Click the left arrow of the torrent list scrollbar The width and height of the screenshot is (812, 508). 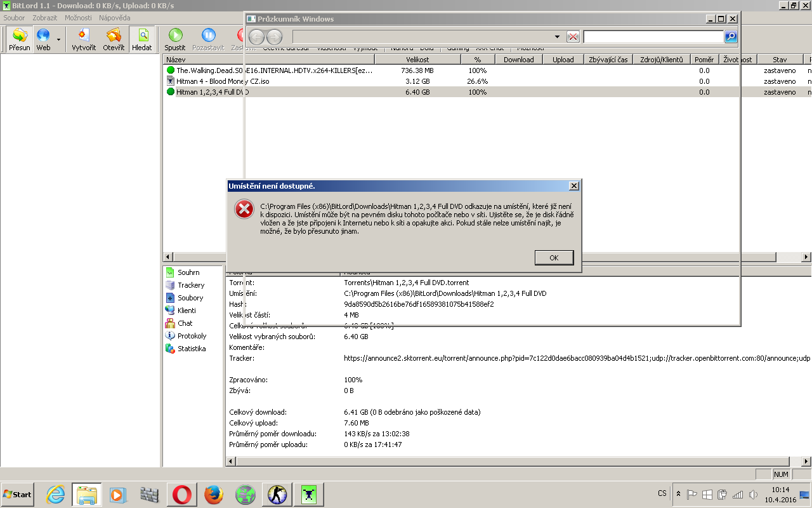pos(168,257)
